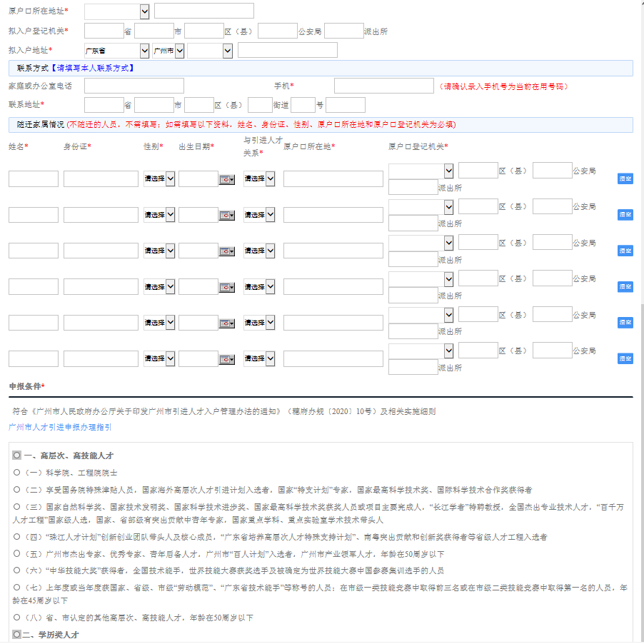Click 派出所 field in first family row
The image size is (644, 644).
tap(413, 187)
